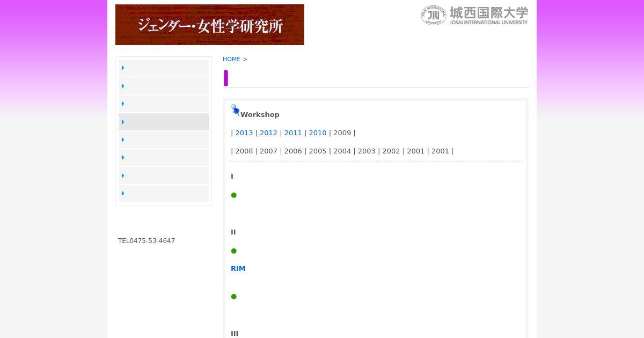The image size is (644, 338).
Task: Click the TEL0475-53-4647 phone text
Action: pyautogui.click(x=147, y=241)
